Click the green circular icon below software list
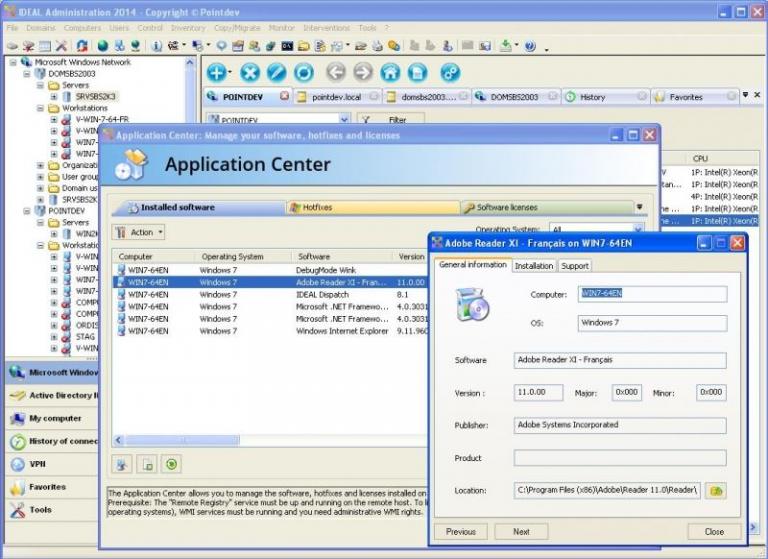The height and width of the screenshot is (559, 768). (172, 464)
